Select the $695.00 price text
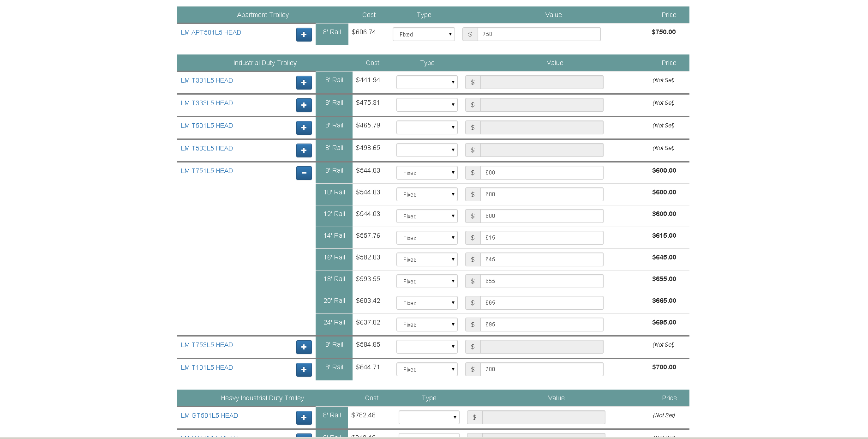The width and height of the screenshot is (868, 439). (664, 322)
